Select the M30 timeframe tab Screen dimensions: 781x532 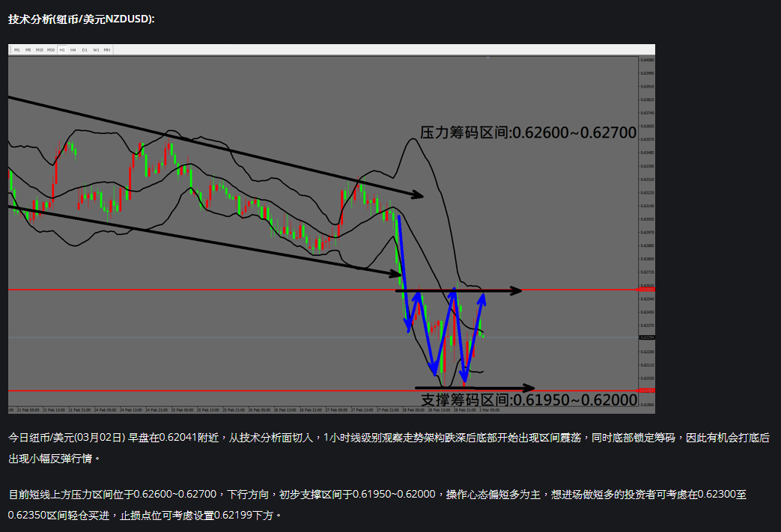pos(51,50)
